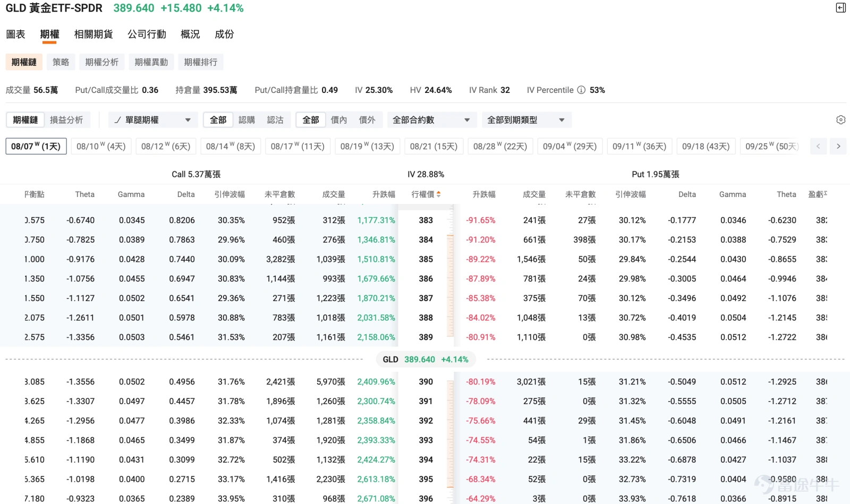Show 全部 calls and puts
This screenshot has width=850, height=504.
218,120
